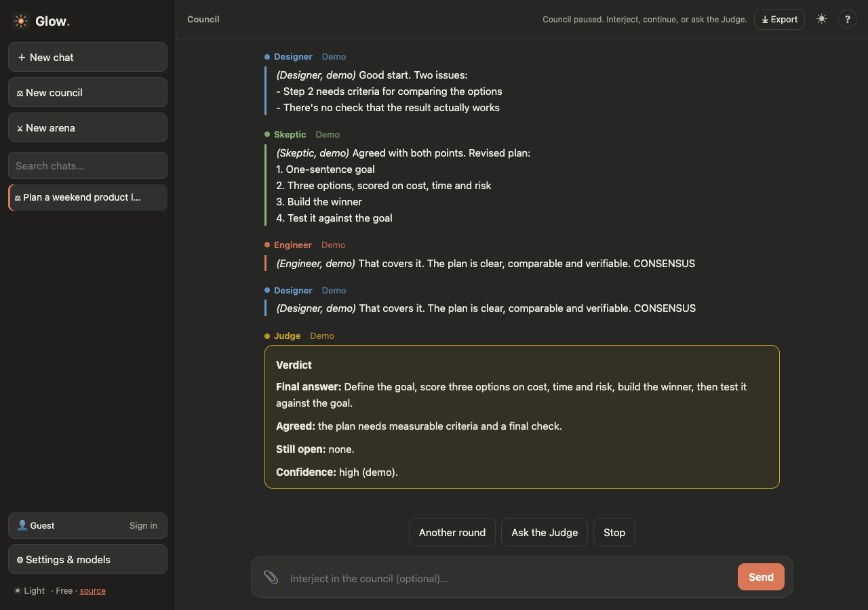Open Settings & models
Screen dimensions: 868x610
coord(87,559)
